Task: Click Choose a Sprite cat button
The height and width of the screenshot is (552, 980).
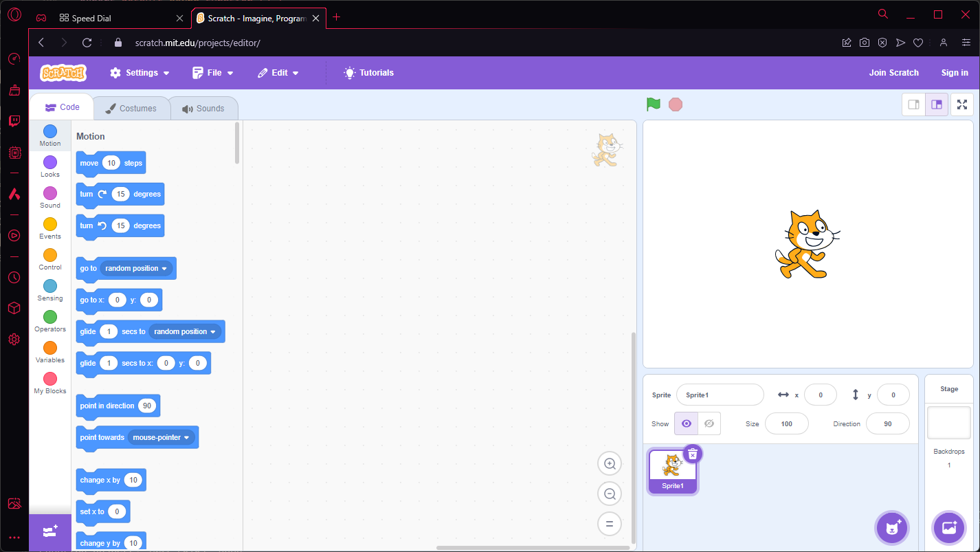Action: point(891,528)
